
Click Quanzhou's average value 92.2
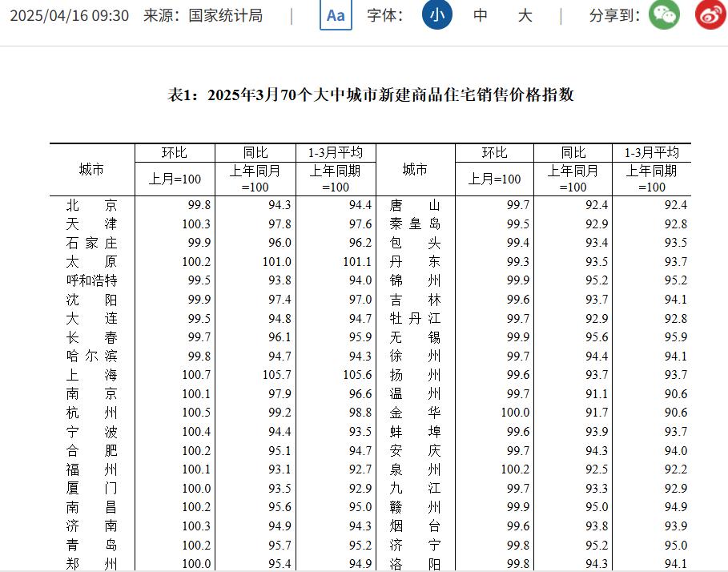[x=675, y=469]
